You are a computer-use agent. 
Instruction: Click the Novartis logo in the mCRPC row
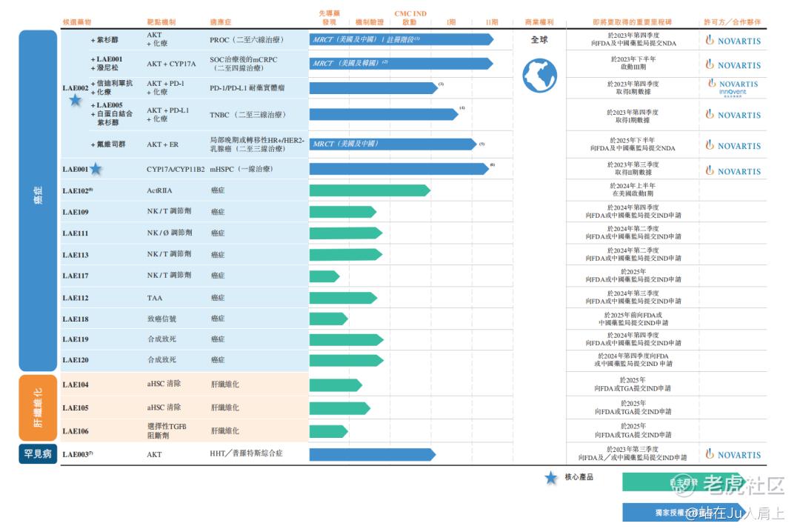[x=733, y=65]
